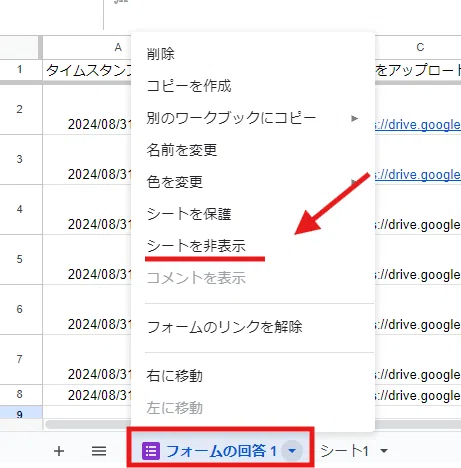Expand 別のワークブックにコピー submenu arrow
The height and width of the screenshot is (468, 461).
click(354, 118)
